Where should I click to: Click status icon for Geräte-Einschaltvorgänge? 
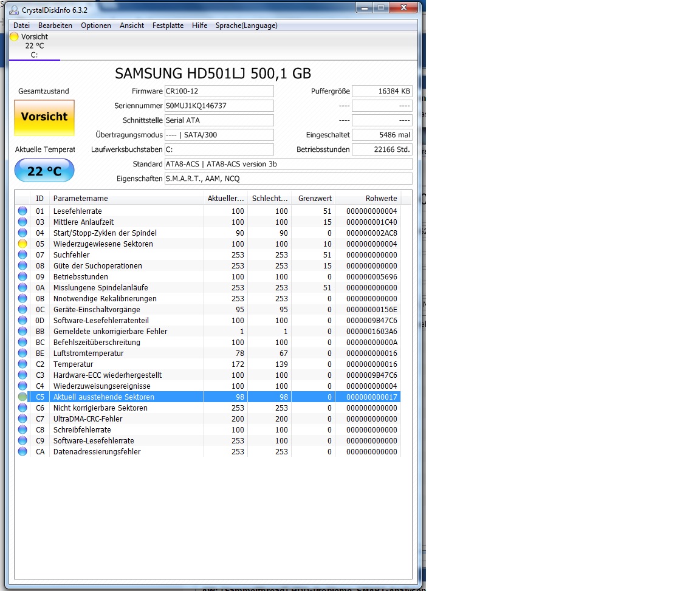[22, 309]
